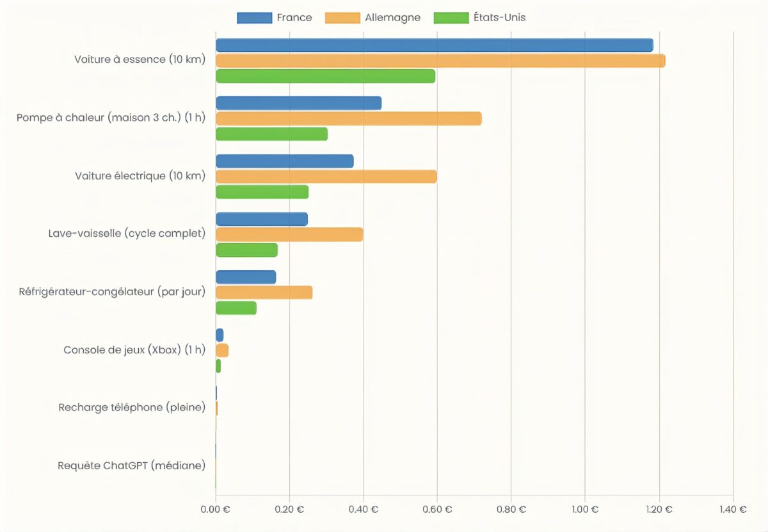Pick the orange Allemagne bar for Voiture électrique
The width and height of the screenshot is (768, 532).
point(326,177)
